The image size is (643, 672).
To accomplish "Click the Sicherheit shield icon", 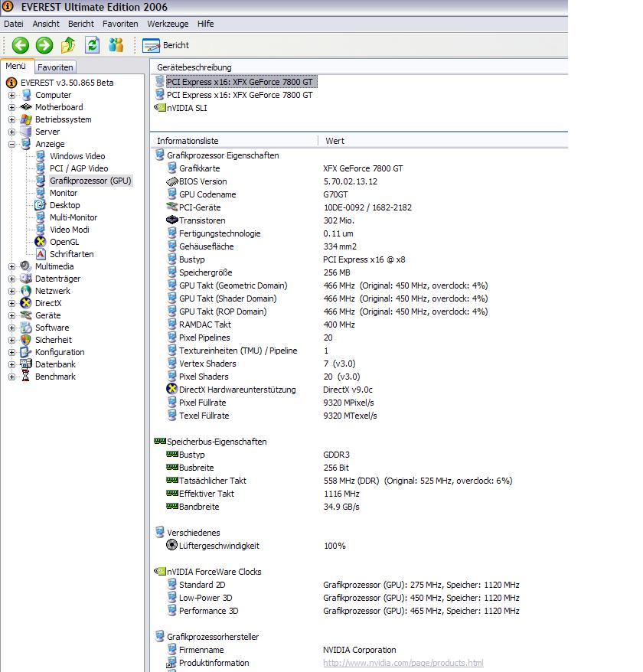I will point(26,341).
